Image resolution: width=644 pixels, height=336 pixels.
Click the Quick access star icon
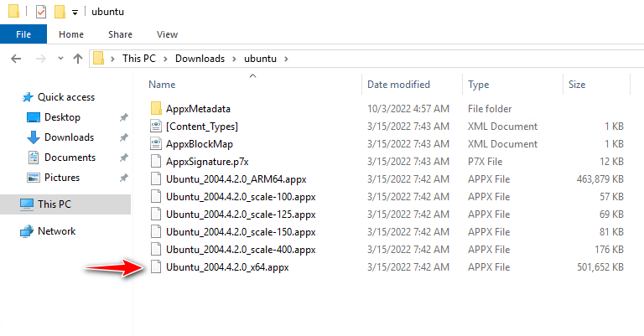pos(28,98)
